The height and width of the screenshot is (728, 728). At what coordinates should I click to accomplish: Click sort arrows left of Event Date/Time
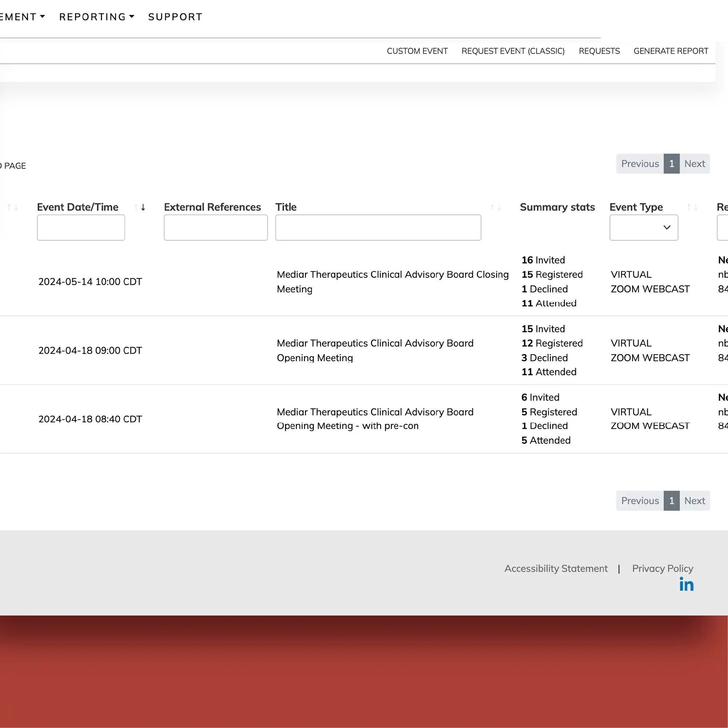[x=13, y=207]
